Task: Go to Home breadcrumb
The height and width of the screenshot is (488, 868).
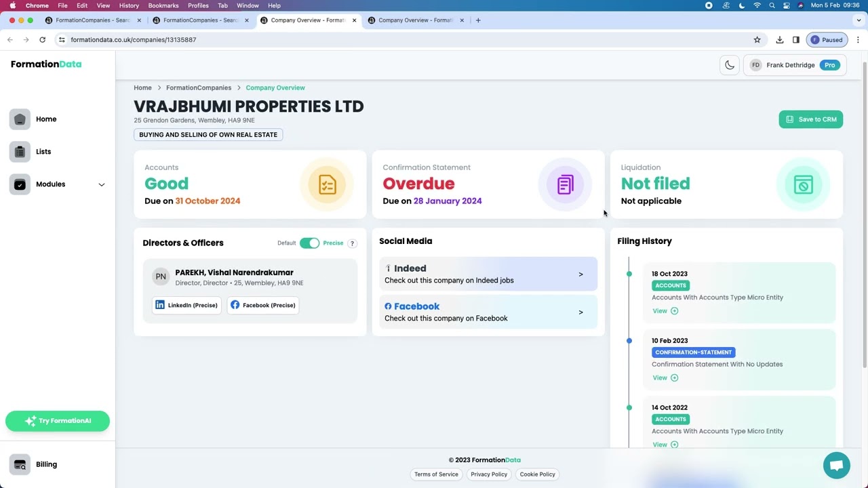Action: pyautogui.click(x=142, y=88)
